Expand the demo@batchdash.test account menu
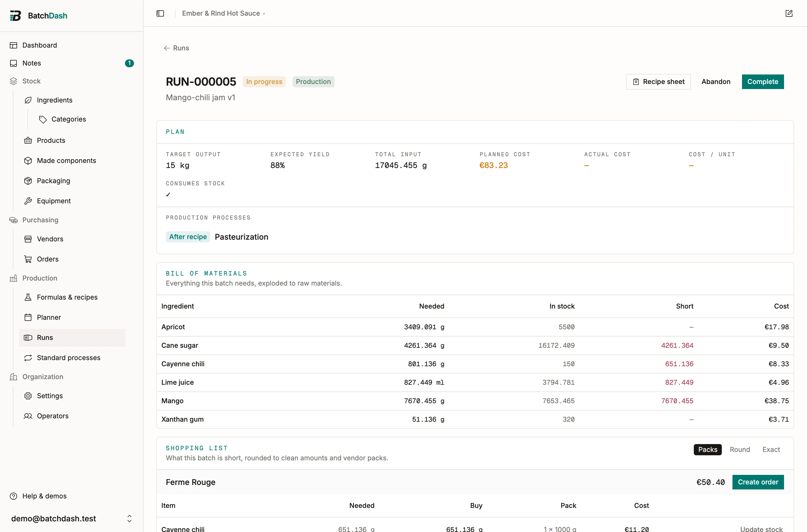The height and width of the screenshot is (532, 807). [72, 519]
